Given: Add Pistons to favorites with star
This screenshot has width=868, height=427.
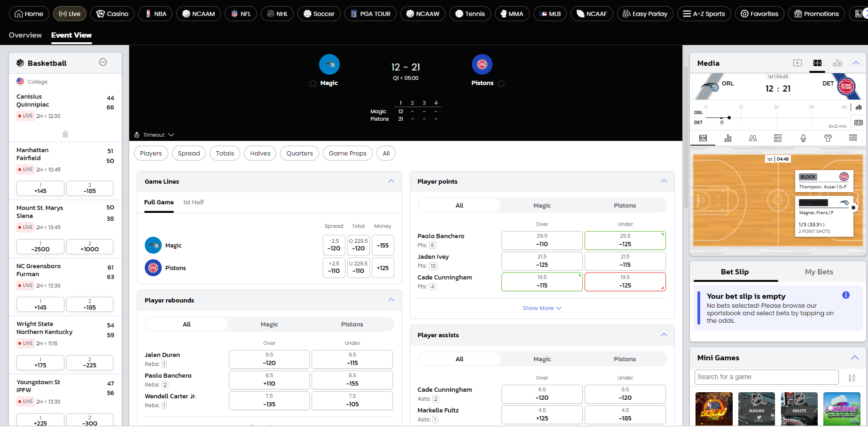Looking at the screenshot, I should pos(501,83).
